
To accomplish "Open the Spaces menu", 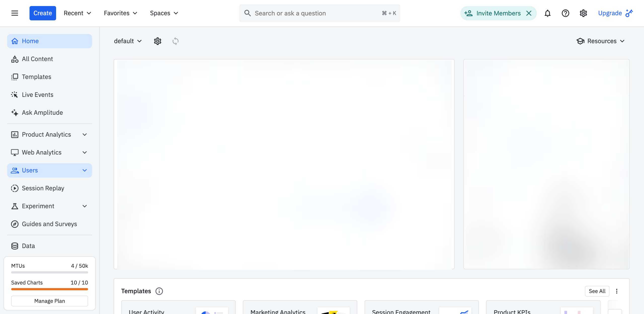I will [x=164, y=13].
